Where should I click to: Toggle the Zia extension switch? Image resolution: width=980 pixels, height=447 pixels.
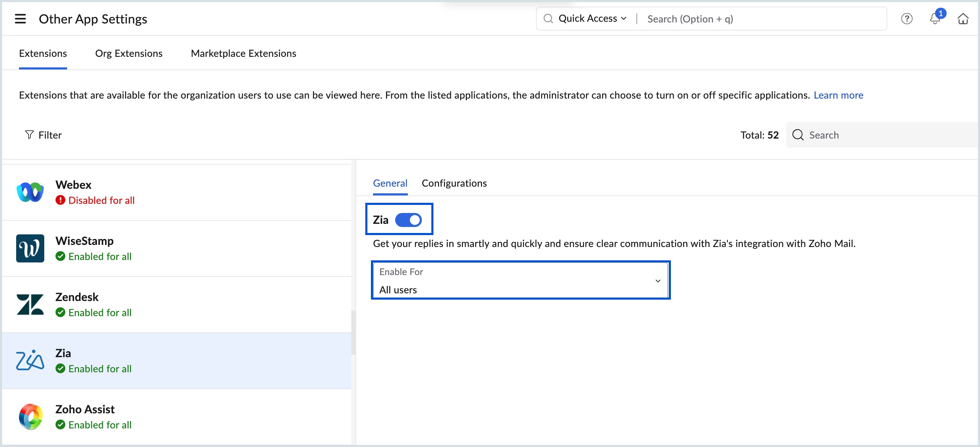[408, 220]
